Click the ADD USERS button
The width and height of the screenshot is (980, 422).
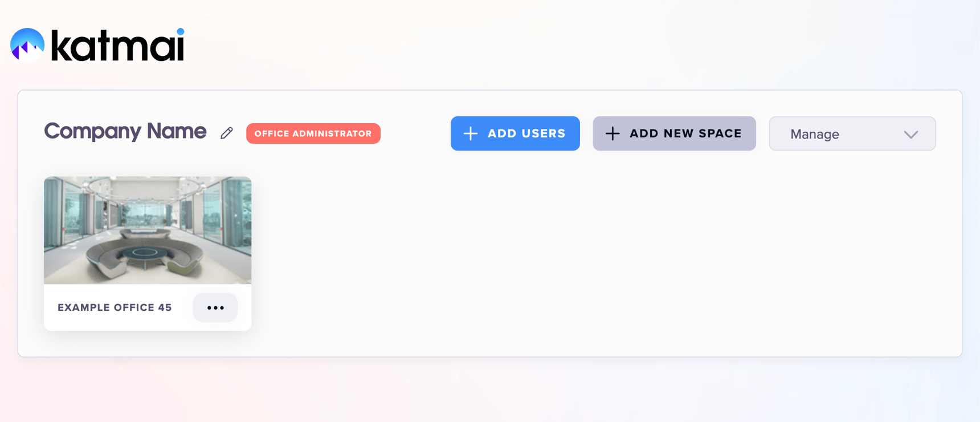coord(514,133)
